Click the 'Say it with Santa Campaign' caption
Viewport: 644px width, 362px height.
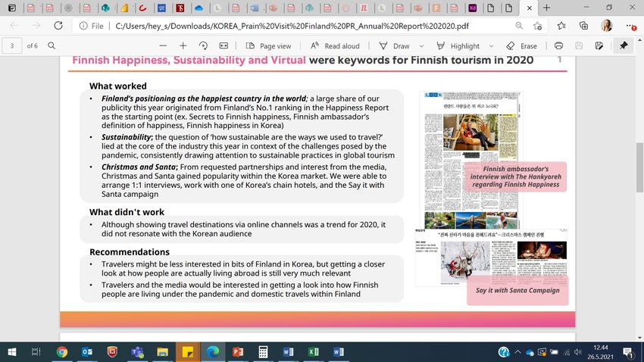click(x=517, y=290)
